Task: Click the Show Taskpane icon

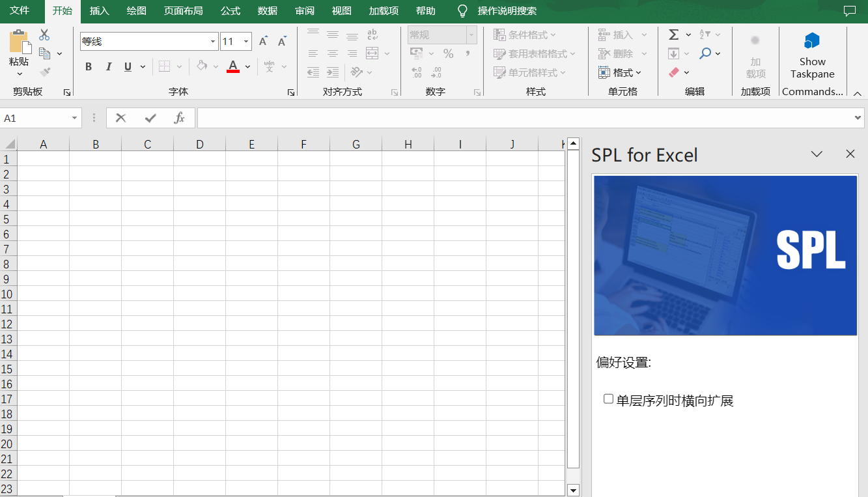Action: (811, 42)
